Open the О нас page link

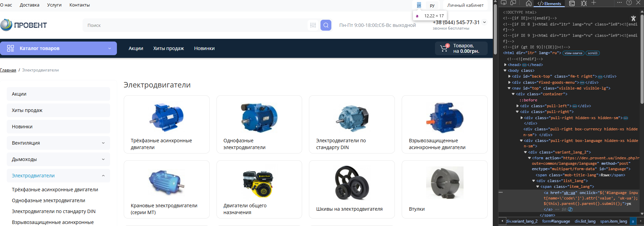6,5
